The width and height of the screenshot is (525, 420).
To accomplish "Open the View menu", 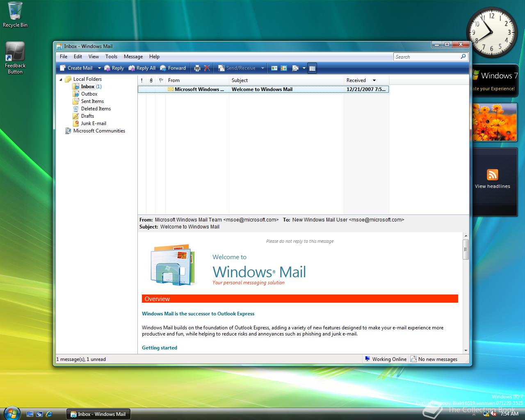I will 94,57.
